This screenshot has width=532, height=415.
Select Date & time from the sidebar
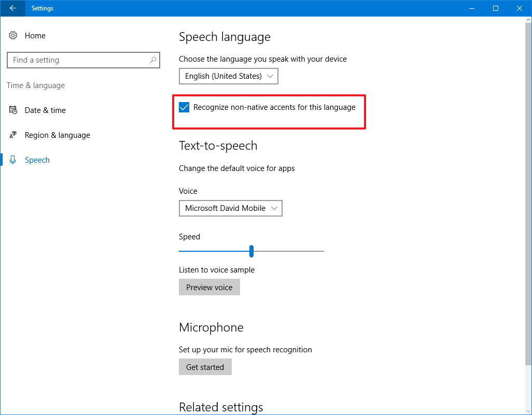(x=46, y=110)
